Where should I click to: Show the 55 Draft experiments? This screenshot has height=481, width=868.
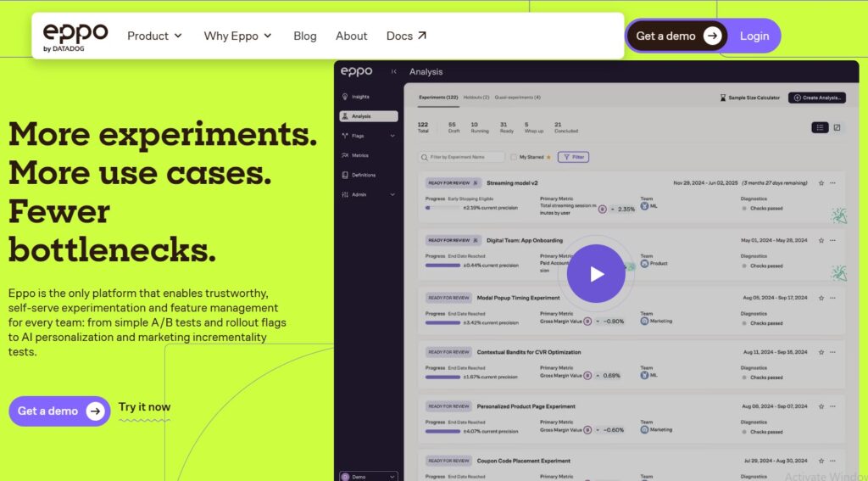[x=453, y=127]
